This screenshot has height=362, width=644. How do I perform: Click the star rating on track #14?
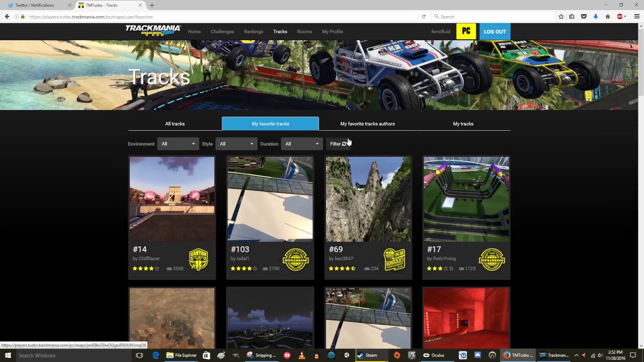point(146,268)
